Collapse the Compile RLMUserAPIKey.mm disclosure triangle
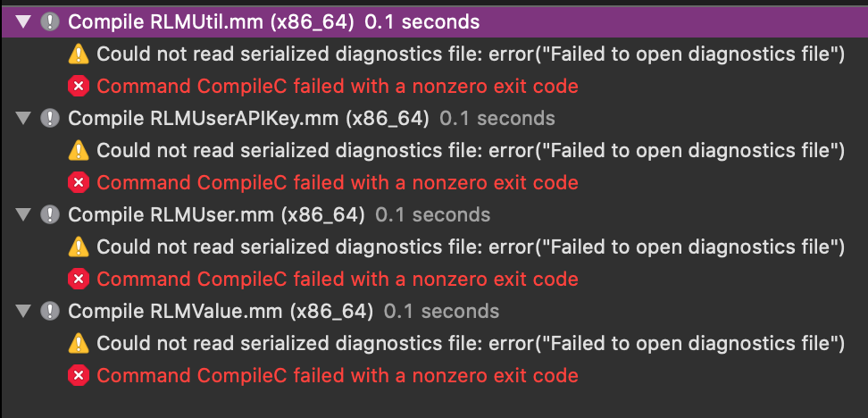The image size is (868, 418). tap(23, 119)
